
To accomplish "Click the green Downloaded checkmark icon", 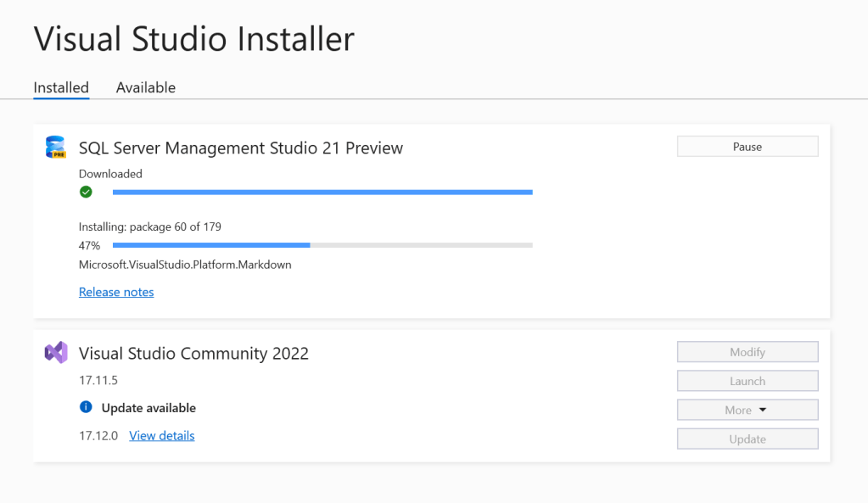I will 86,193.
